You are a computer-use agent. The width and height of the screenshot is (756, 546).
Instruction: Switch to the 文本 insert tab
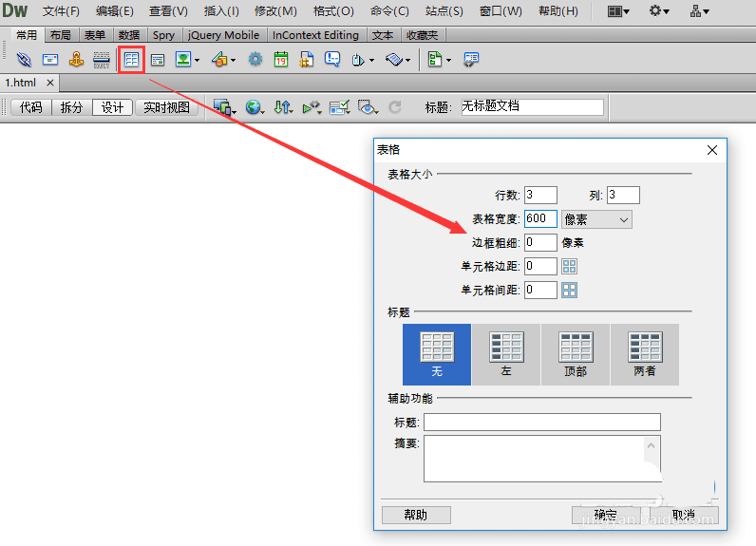click(x=383, y=35)
